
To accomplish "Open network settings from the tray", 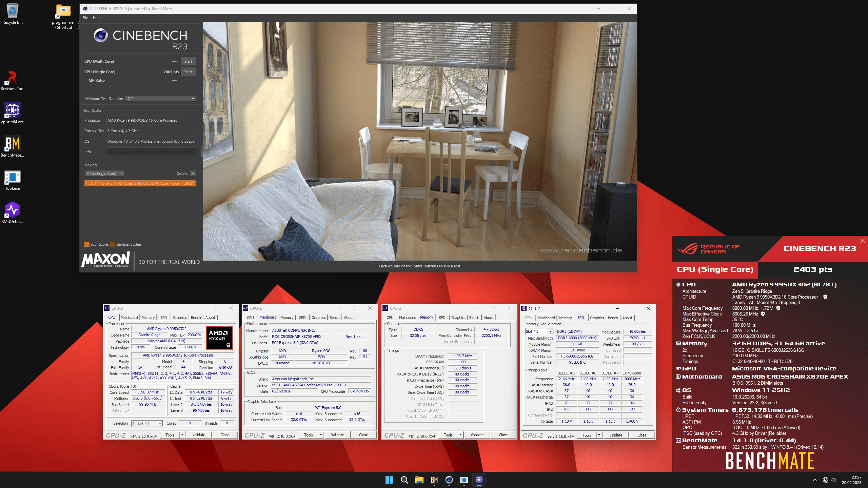I will pyautogui.click(x=826, y=480).
